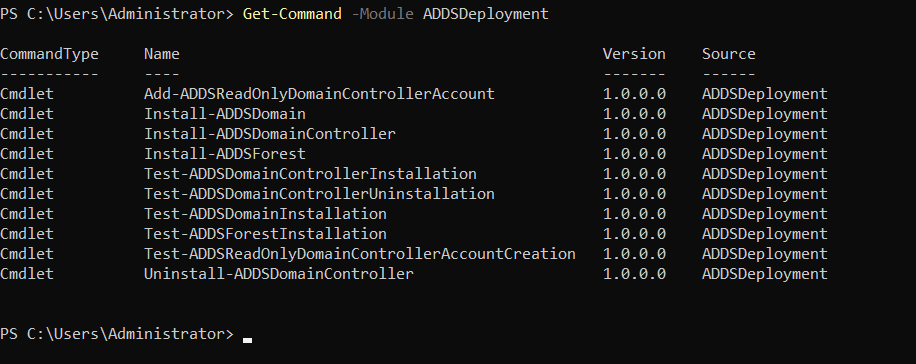Click Test-ADDSReadOnlyDomainControllerAccountCreation cmdlet name
Screen dimensions: 916x364
[x=360, y=254]
